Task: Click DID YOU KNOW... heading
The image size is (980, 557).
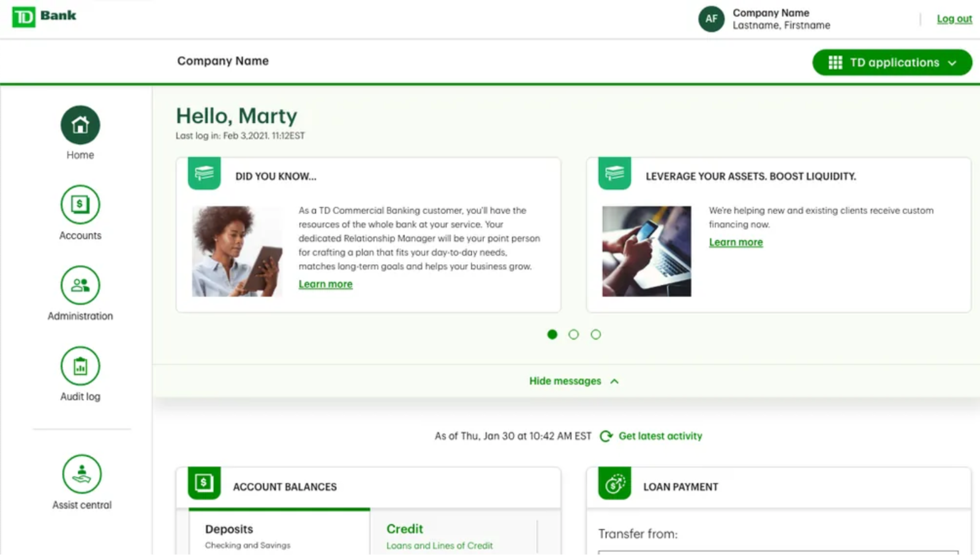Action: click(x=276, y=176)
